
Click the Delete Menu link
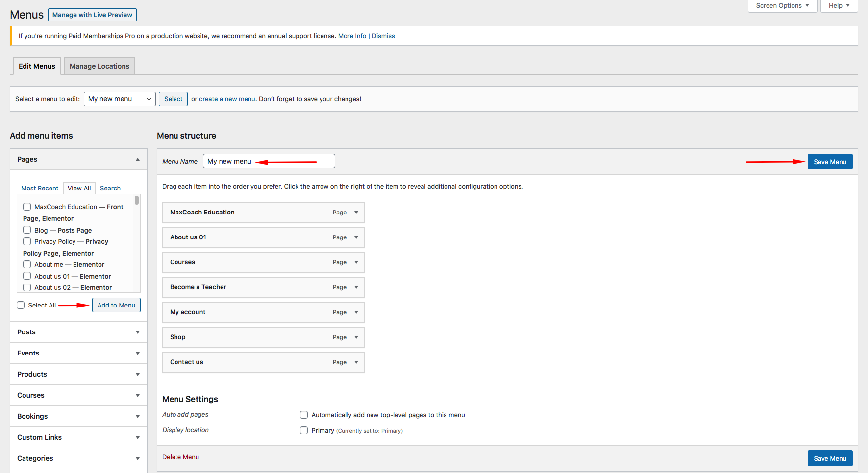[x=180, y=457]
